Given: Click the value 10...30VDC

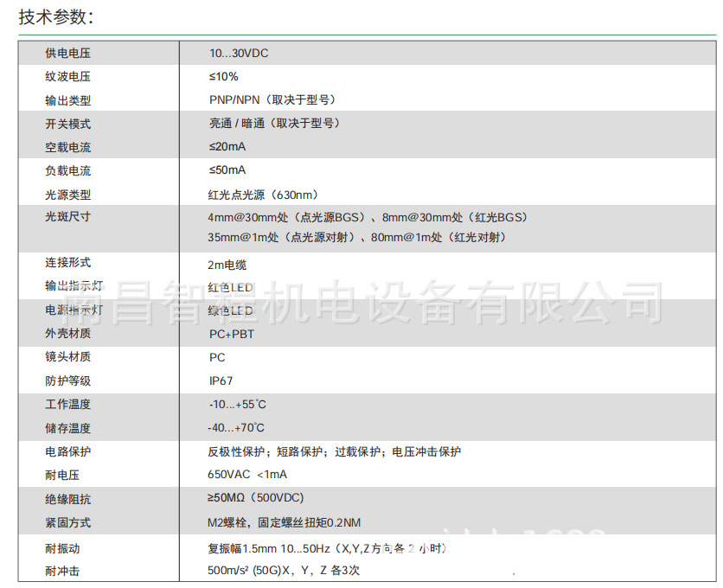Looking at the screenshot, I should point(239,53).
